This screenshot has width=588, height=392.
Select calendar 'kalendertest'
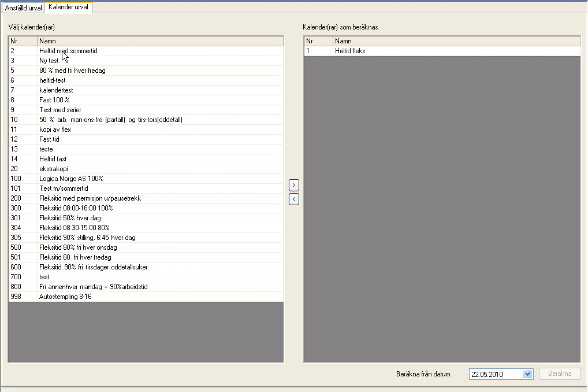(146, 90)
